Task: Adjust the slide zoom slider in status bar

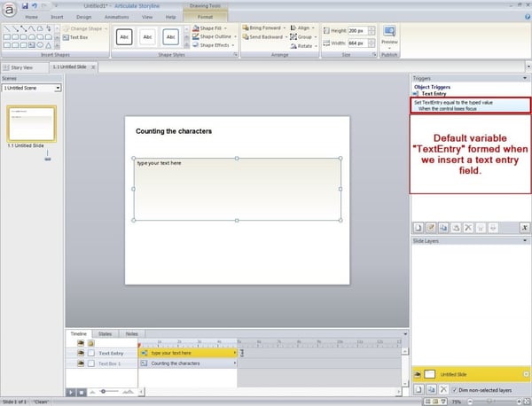Action: [x=489, y=402]
